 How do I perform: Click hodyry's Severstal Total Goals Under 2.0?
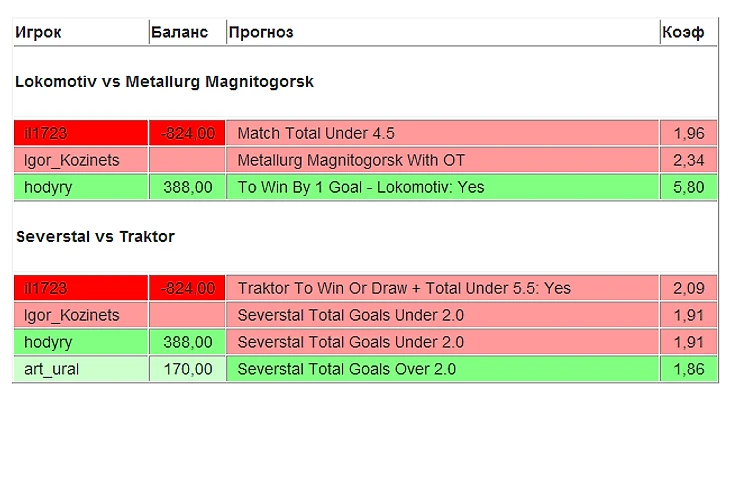tap(350, 342)
